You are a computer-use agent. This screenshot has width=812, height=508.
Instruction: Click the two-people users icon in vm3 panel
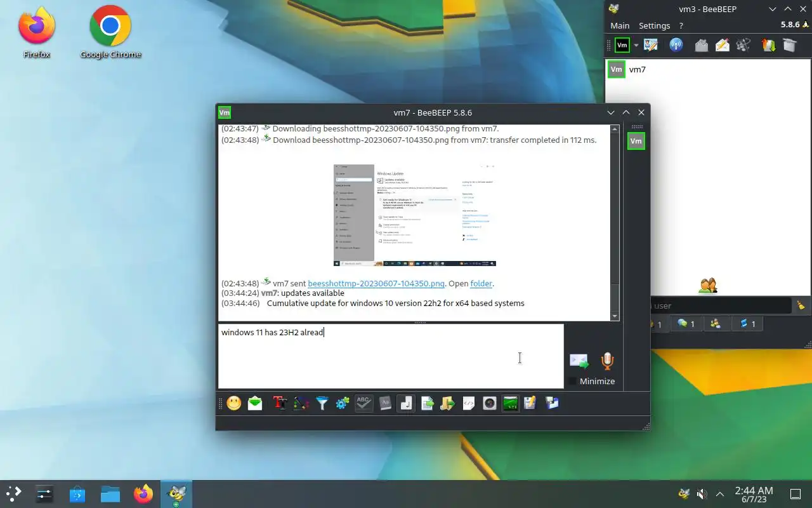coord(708,286)
